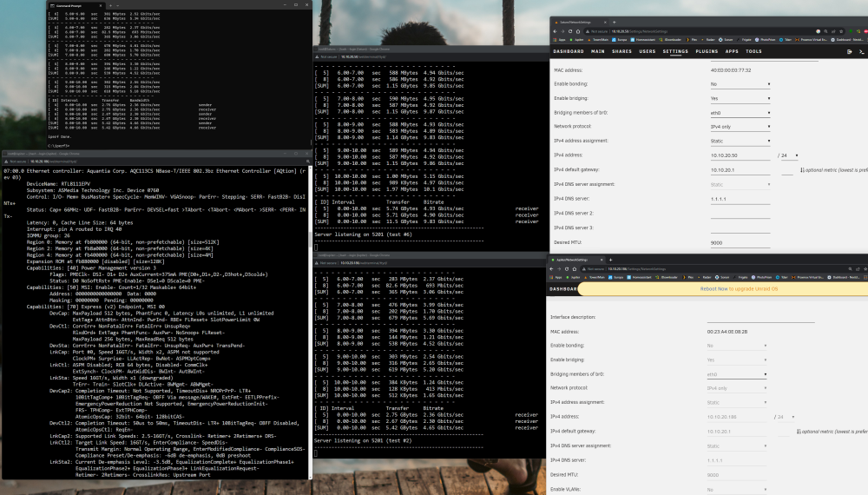Image resolution: width=868 pixels, height=495 pixels.
Task: Open Plex bookmark in Saturn bookmarks bar
Action: tap(692, 40)
